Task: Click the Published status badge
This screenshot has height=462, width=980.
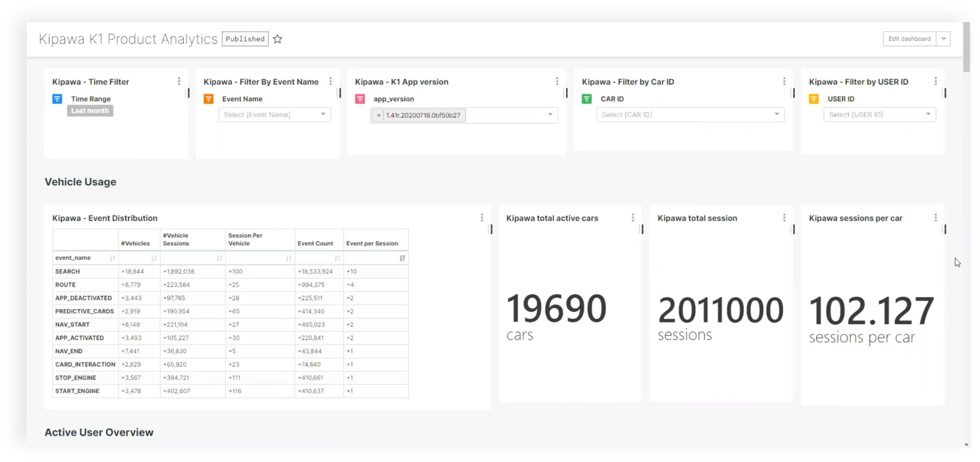Action: click(x=245, y=39)
